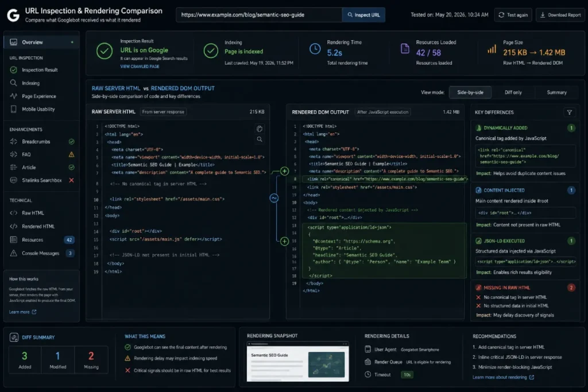Open Breadcrumbs enhancement
Image resolution: width=588 pixels, height=392 pixels.
pyautogui.click(x=36, y=141)
